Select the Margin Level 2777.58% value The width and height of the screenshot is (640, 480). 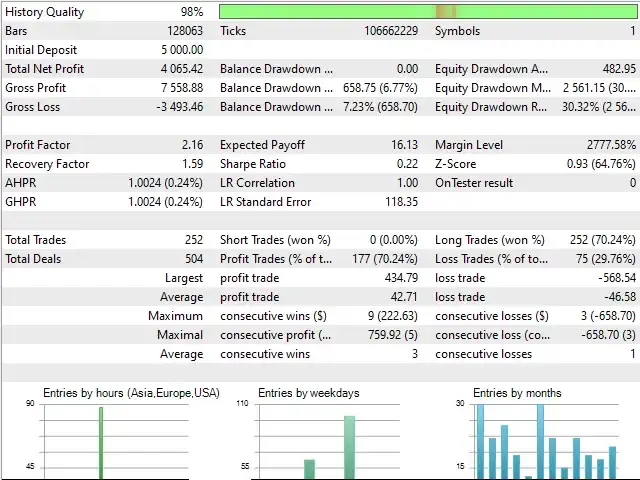pyautogui.click(x=611, y=145)
